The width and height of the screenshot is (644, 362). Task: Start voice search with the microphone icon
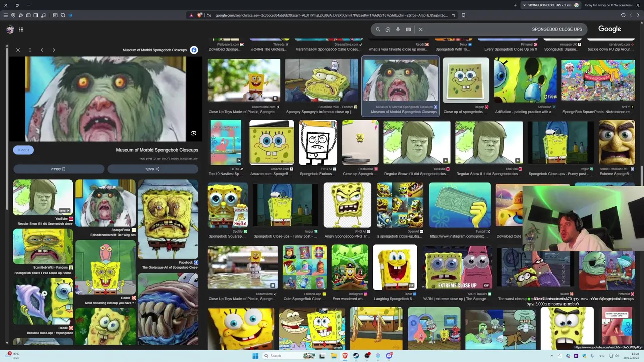point(398,29)
